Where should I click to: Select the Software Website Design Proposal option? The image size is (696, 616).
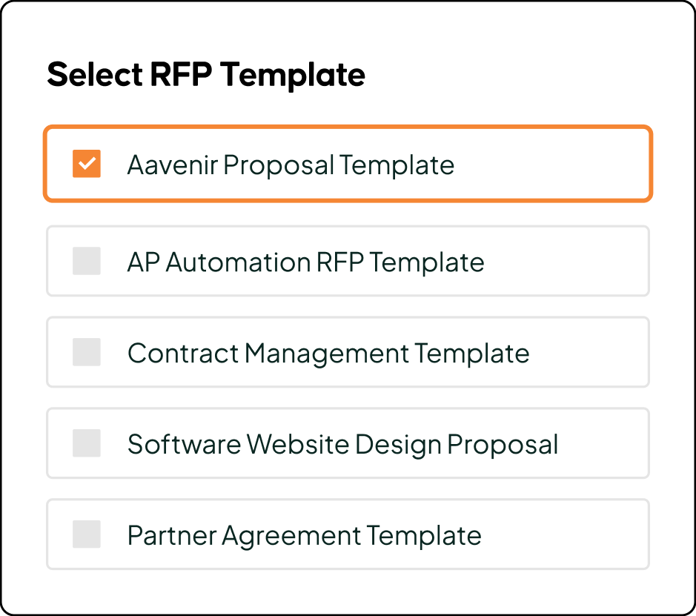[348, 443]
